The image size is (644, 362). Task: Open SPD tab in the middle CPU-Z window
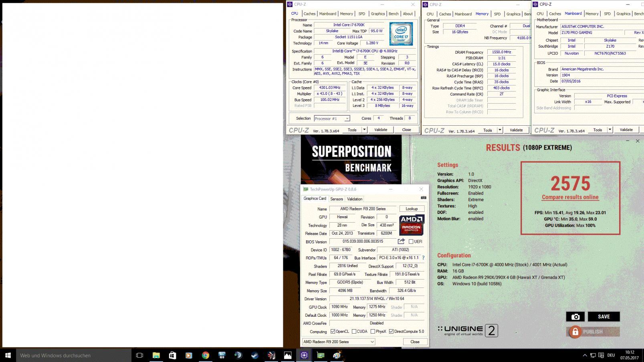point(497,14)
